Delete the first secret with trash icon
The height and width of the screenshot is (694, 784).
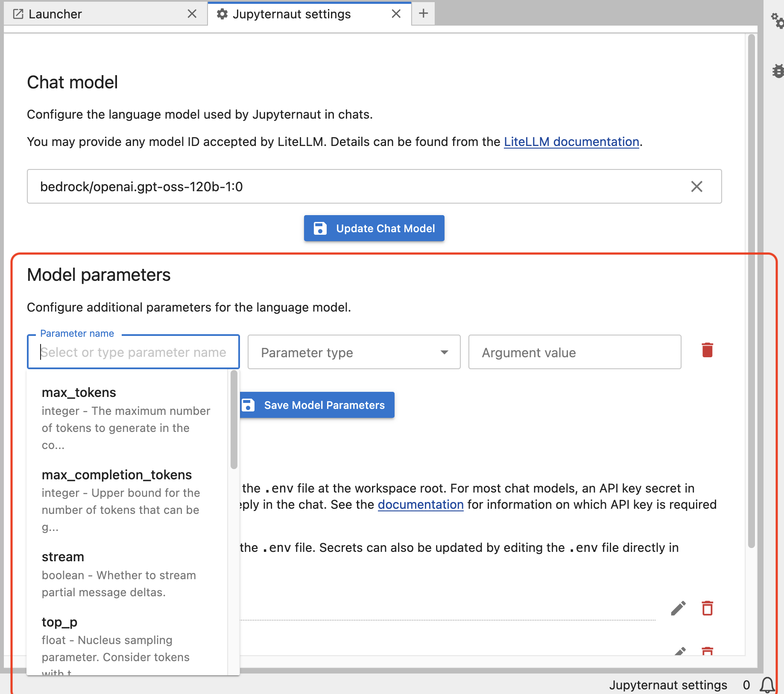(708, 608)
